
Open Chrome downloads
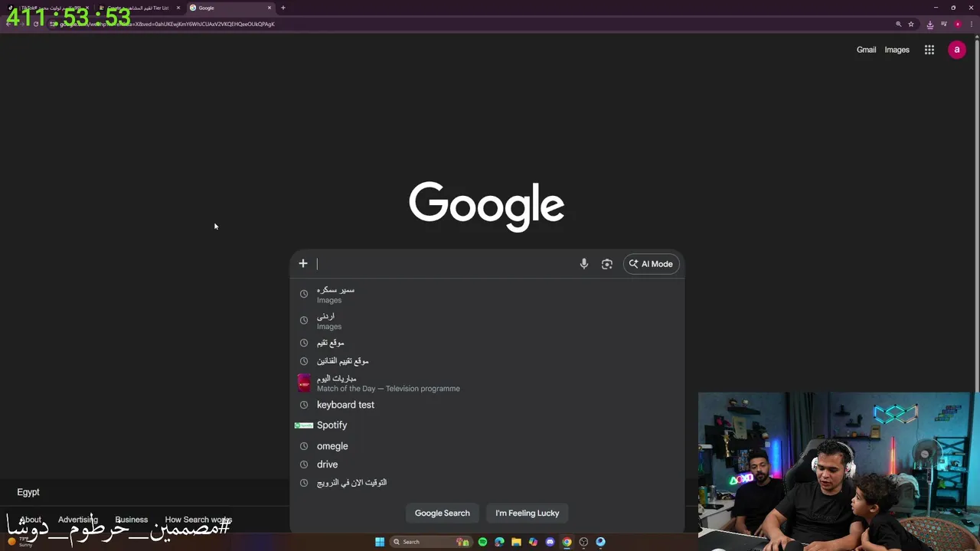929,24
